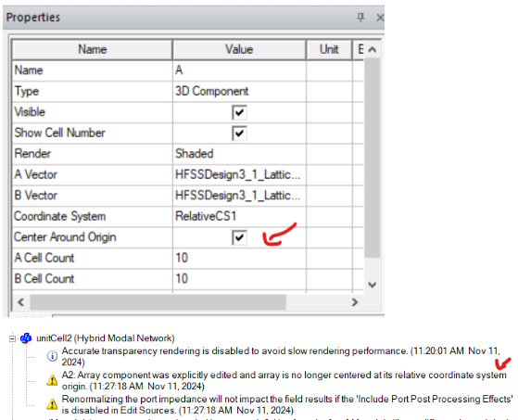This screenshot has height=420, width=518.
Task: Select unitCell2 (Hybrid Modal Network) tree node
Action: coord(106,338)
